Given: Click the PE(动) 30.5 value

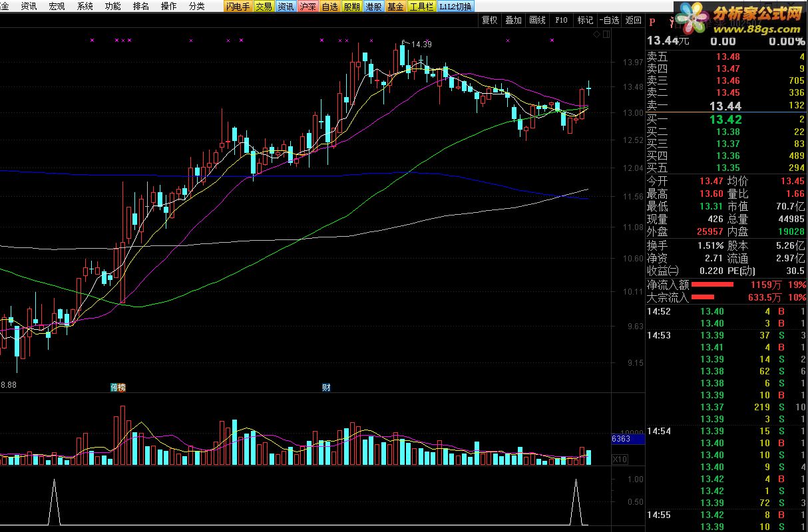Looking at the screenshot, I should [796, 271].
